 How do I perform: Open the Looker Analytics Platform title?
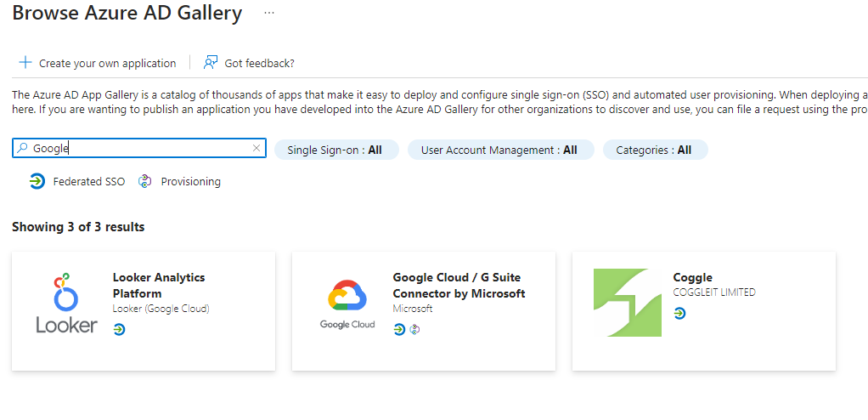(159, 286)
